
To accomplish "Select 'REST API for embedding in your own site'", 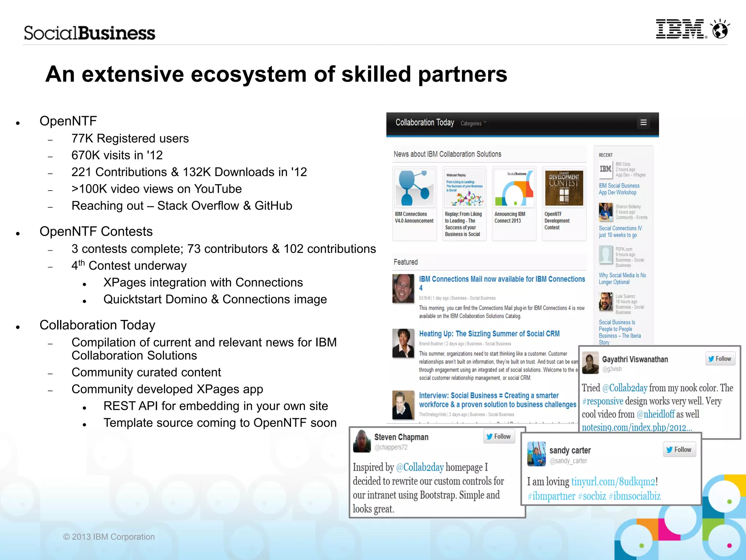I will click(x=216, y=406).
